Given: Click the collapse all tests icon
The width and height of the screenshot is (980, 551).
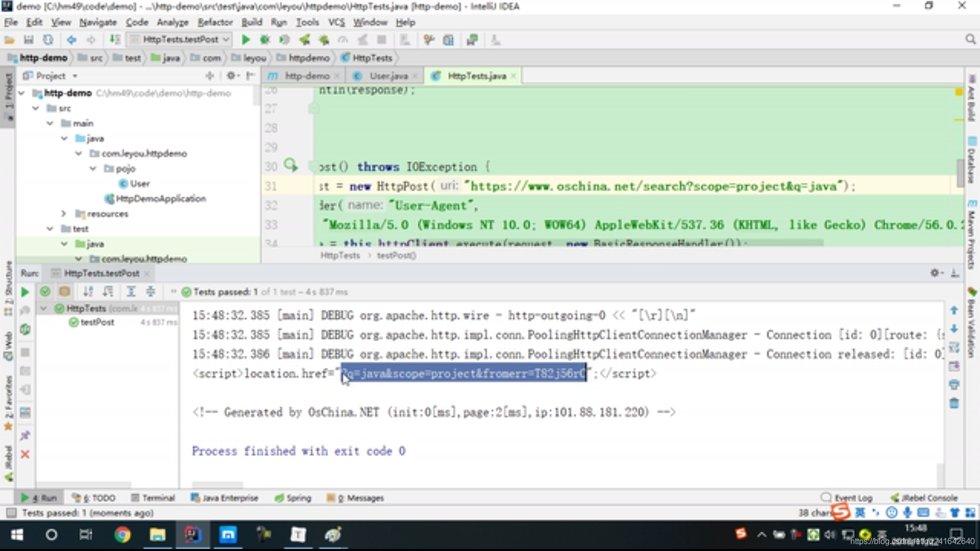Looking at the screenshot, I should (x=151, y=291).
